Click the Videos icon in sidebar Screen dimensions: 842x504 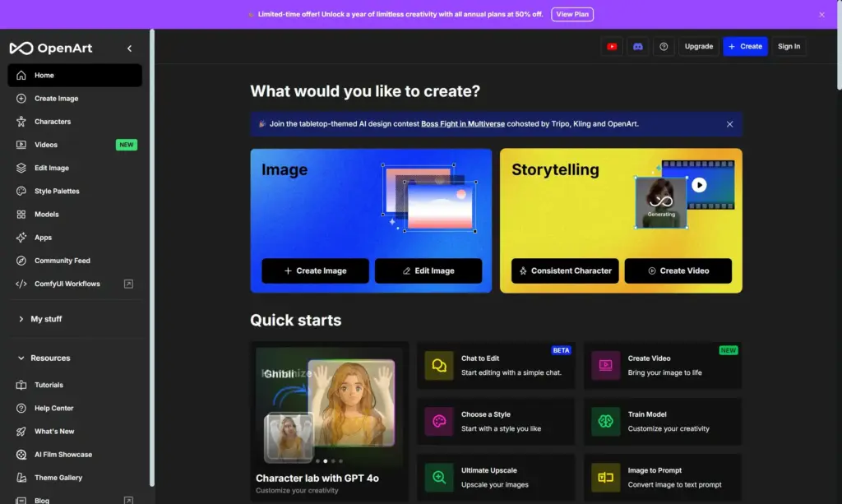[21, 145]
